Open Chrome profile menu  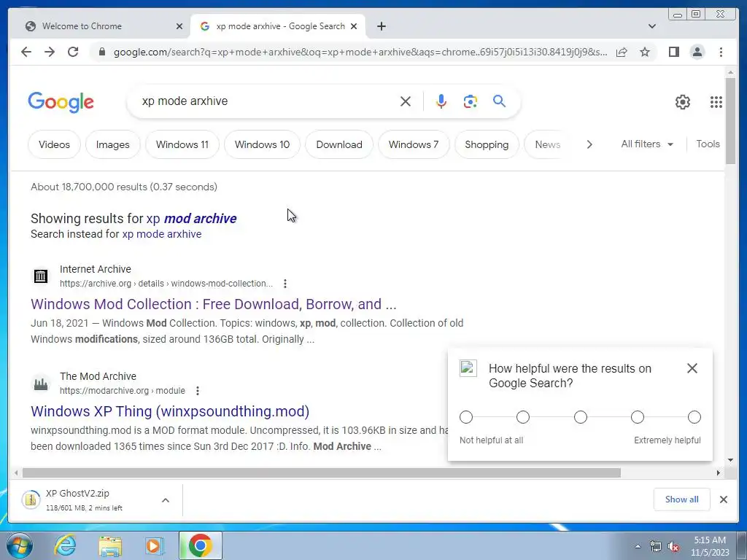coord(697,52)
